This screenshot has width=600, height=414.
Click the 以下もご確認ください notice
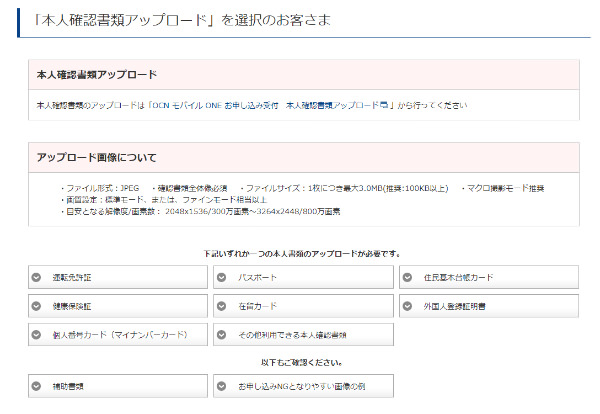point(302,362)
